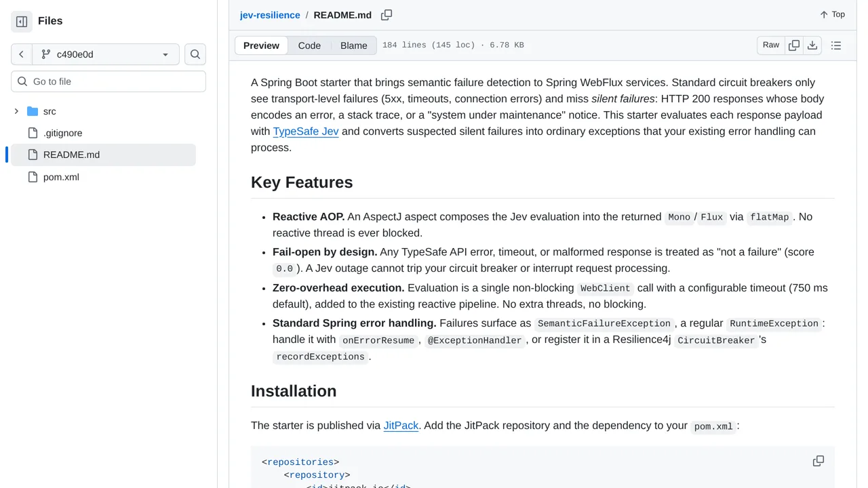Click the Mono code text

coord(679,218)
